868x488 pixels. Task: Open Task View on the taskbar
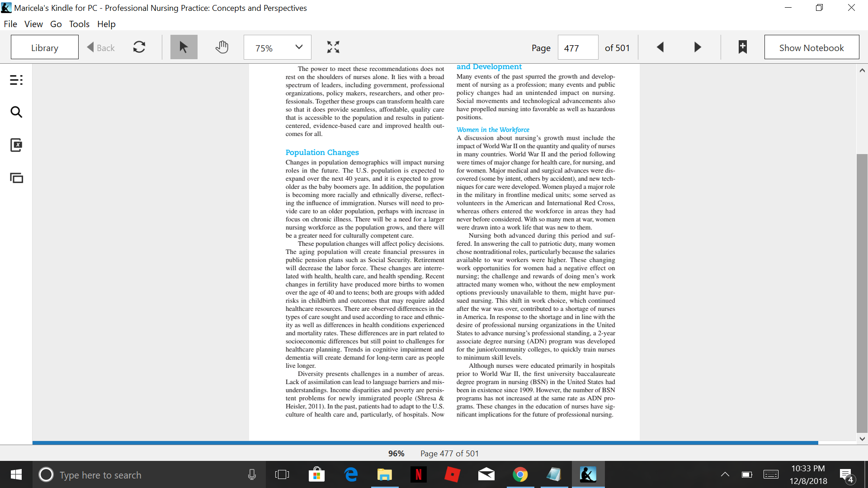pos(282,474)
